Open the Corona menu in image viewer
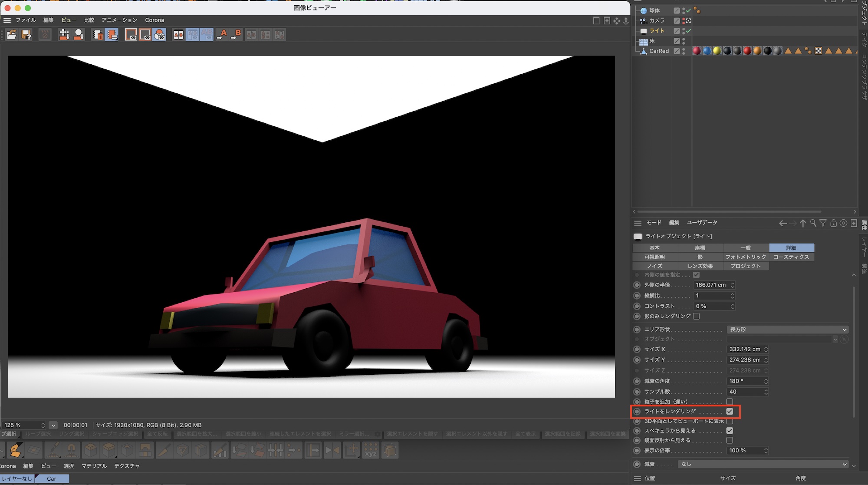 (x=155, y=20)
